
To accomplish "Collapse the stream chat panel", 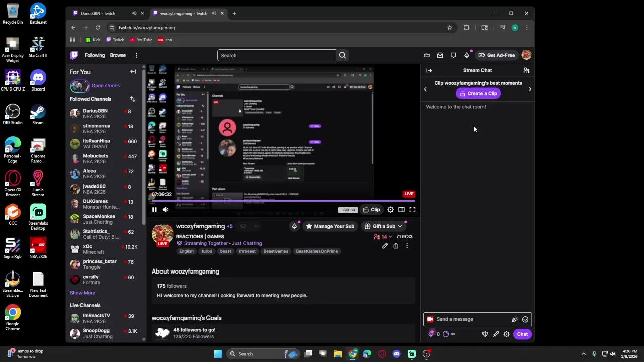I will (429, 71).
